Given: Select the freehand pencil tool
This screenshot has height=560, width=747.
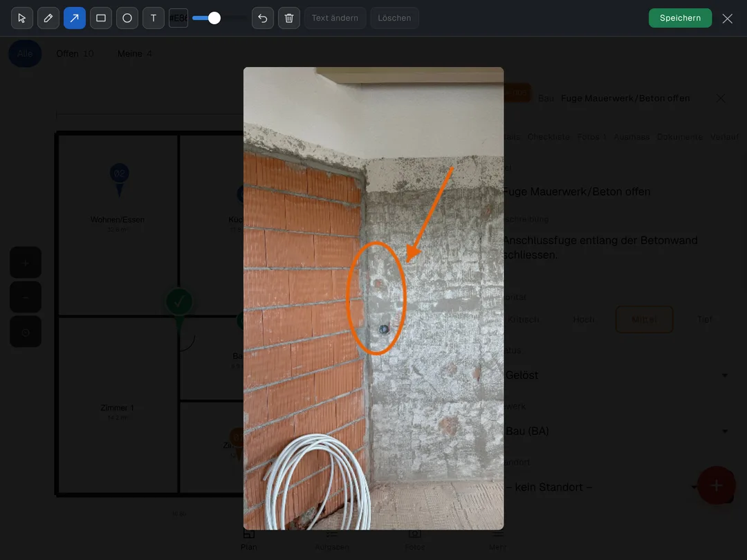Looking at the screenshot, I should tap(48, 18).
